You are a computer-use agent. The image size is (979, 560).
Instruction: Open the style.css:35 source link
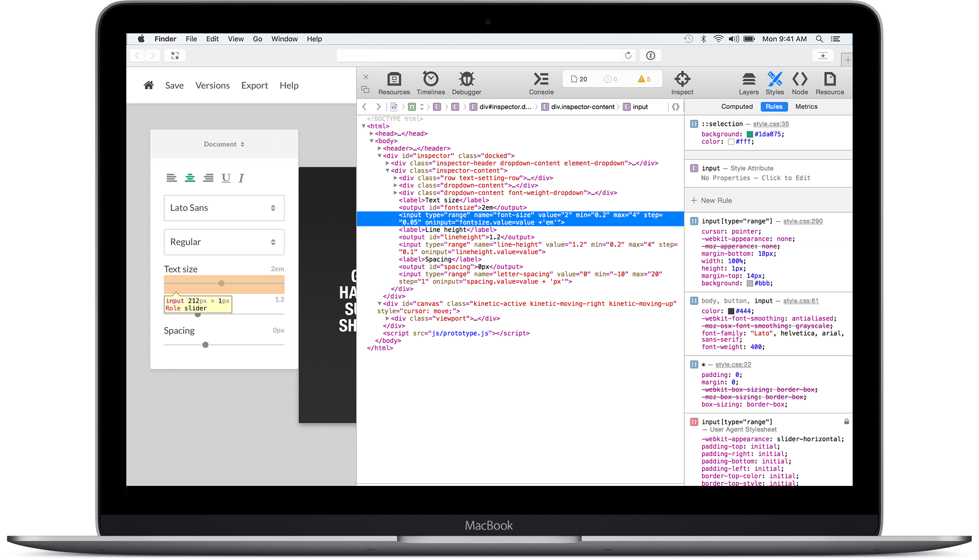point(771,124)
